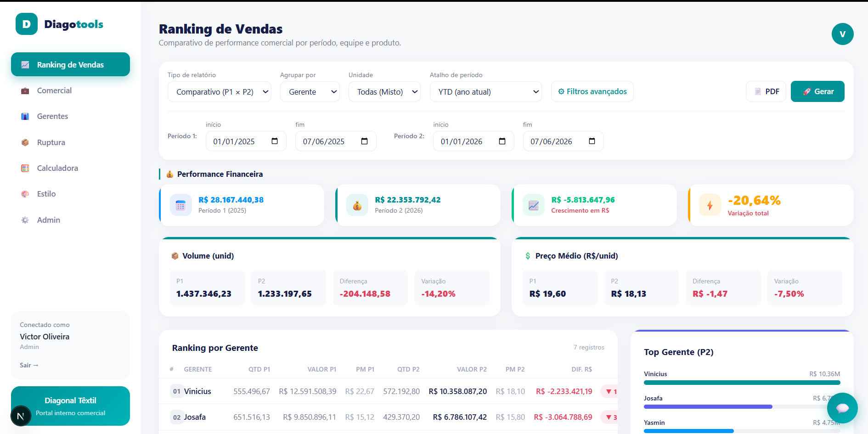Click the Período 1 calendar card icon
This screenshot has width=868, height=434.
181,205
